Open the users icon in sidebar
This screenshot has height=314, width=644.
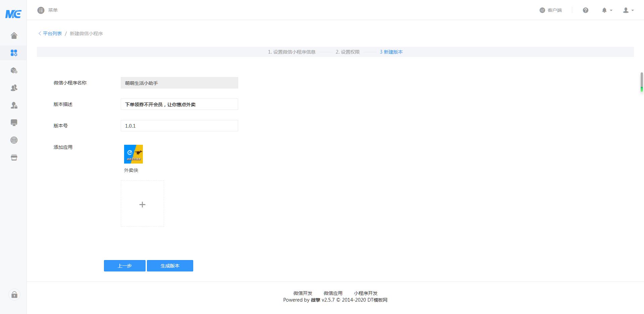tap(14, 88)
